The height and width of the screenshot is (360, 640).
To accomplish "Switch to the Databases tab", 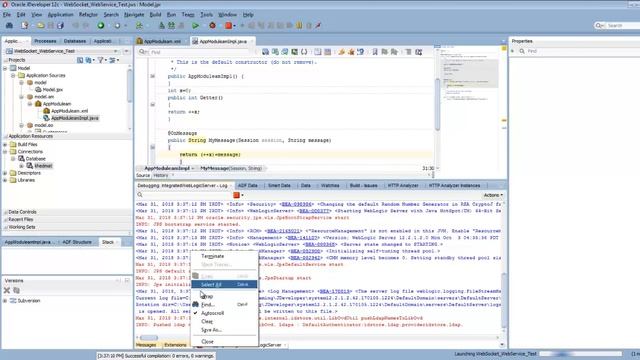I will click(x=75, y=41).
